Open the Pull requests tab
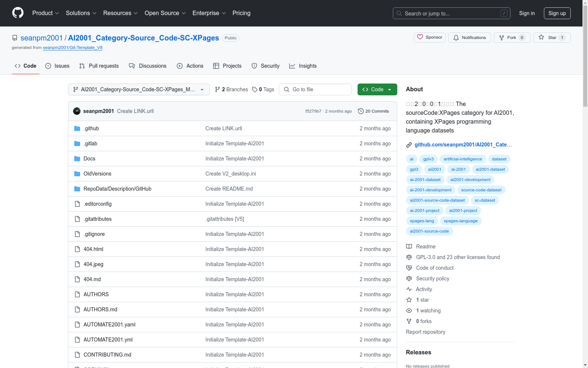The height and width of the screenshot is (368, 588). click(99, 66)
